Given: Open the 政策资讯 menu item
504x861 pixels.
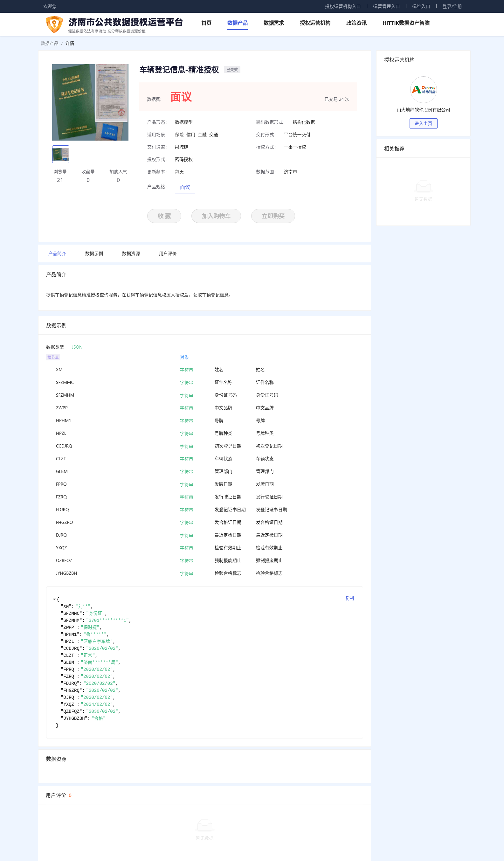Looking at the screenshot, I should tap(356, 23).
